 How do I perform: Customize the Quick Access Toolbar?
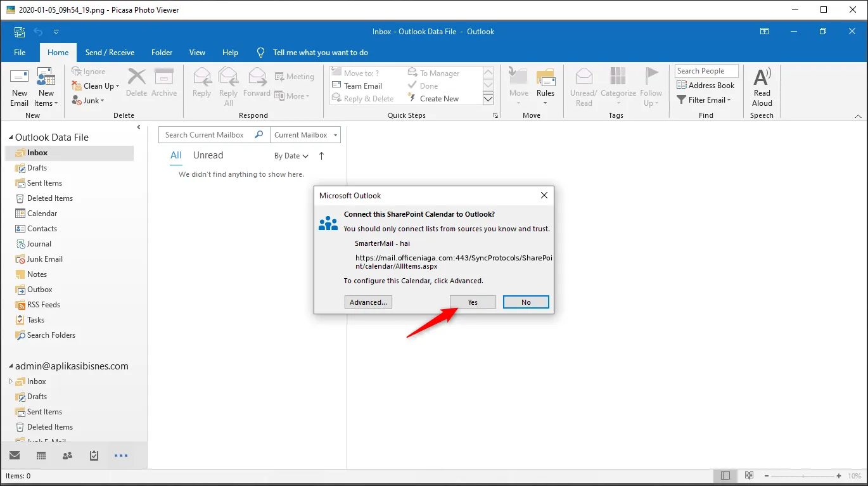(x=56, y=32)
